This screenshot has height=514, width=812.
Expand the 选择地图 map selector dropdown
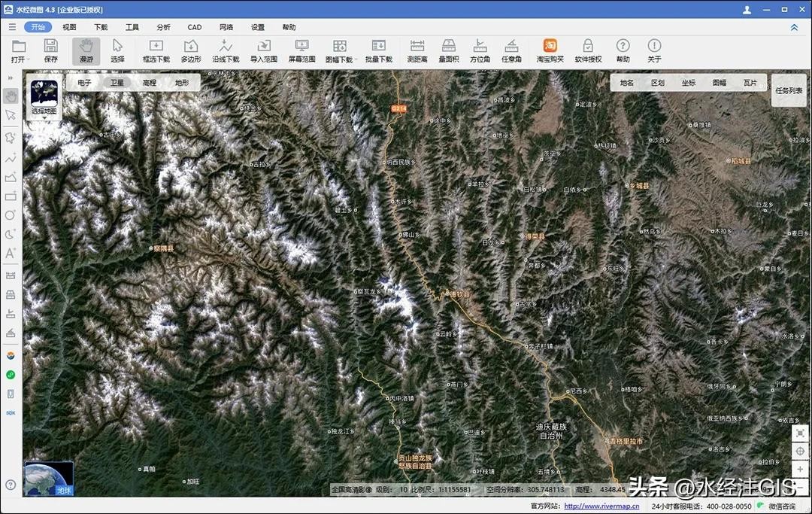(44, 99)
